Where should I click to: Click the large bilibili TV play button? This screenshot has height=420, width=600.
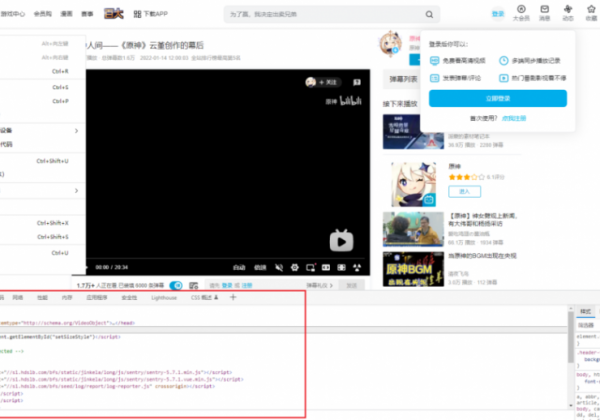pyautogui.click(x=341, y=241)
